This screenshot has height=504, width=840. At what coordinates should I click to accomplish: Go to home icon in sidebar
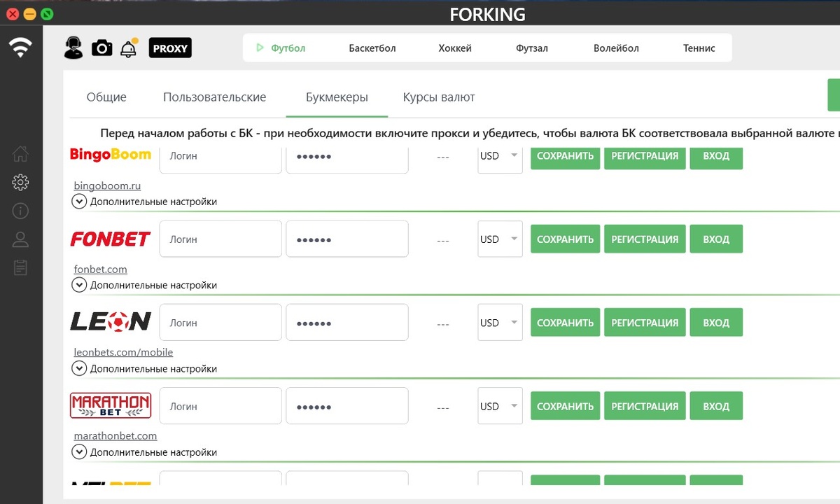tap(20, 153)
